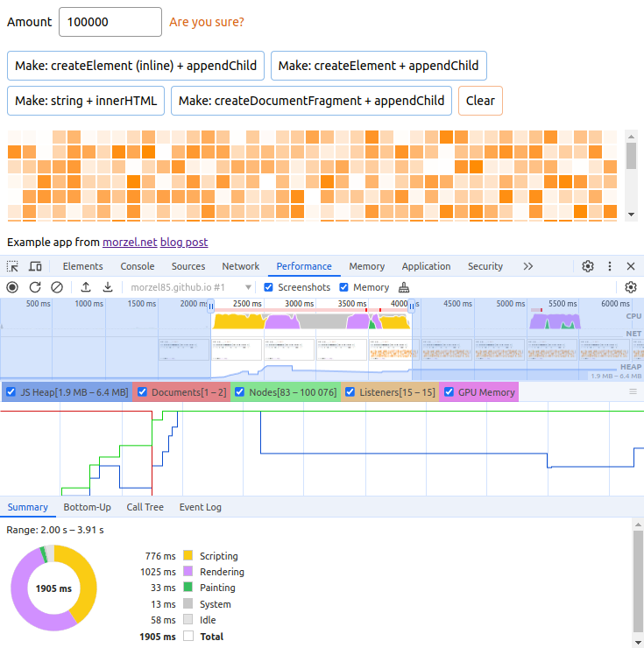The height and width of the screenshot is (648, 644).
Task: Uncheck the Screenshots checkbox
Action: click(x=270, y=287)
